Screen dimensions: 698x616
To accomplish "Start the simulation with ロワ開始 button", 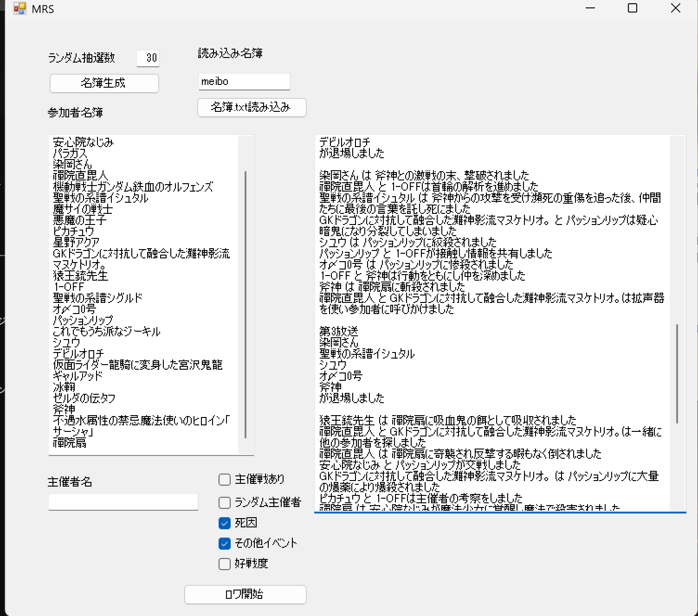I will click(x=245, y=595).
